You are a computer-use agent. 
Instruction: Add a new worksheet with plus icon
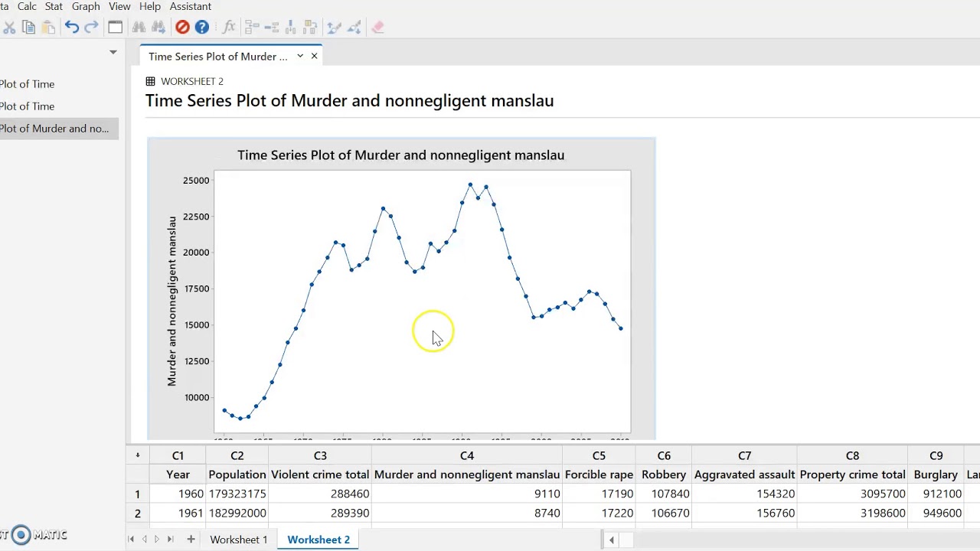pyautogui.click(x=191, y=540)
